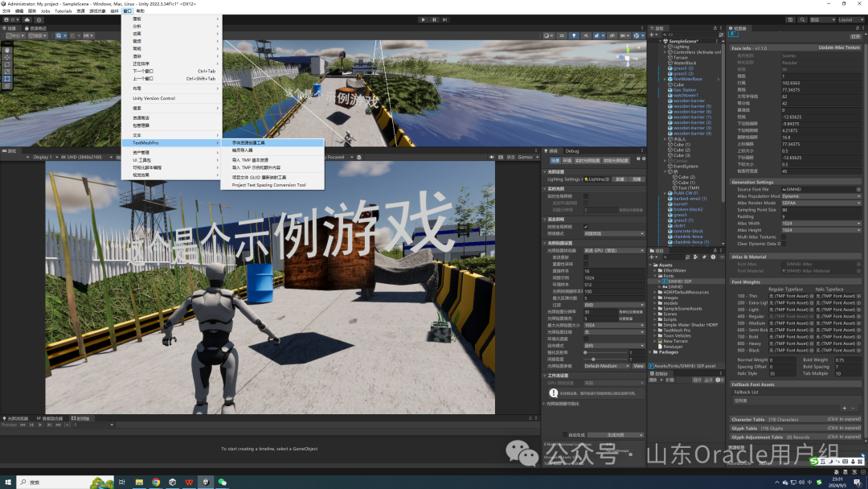Image resolution: width=868 pixels, height=489 pixels.
Task: Toggle the Clear Dynamic Data checkbox
Action: [x=784, y=244]
